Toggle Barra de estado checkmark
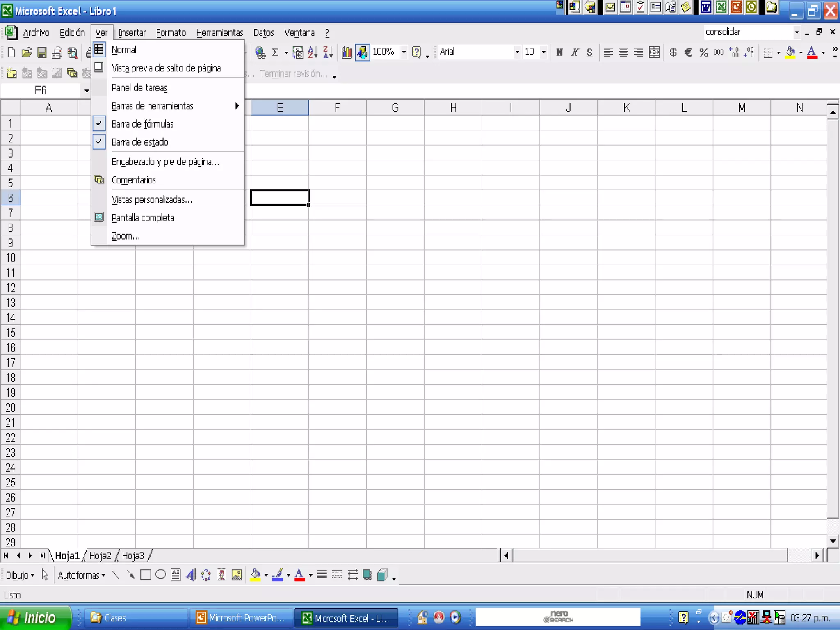Viewport: 840px width, 630px height. coord(139,142)
